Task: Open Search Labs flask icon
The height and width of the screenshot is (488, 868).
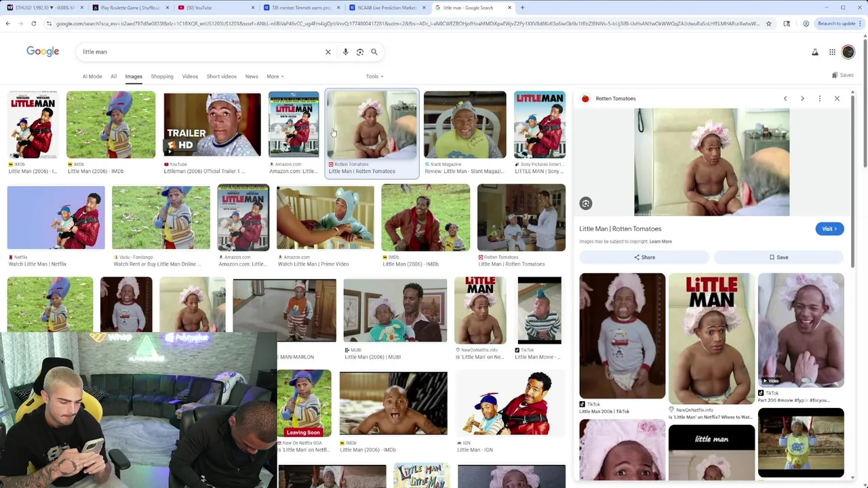Action: [x=815, y=52]
